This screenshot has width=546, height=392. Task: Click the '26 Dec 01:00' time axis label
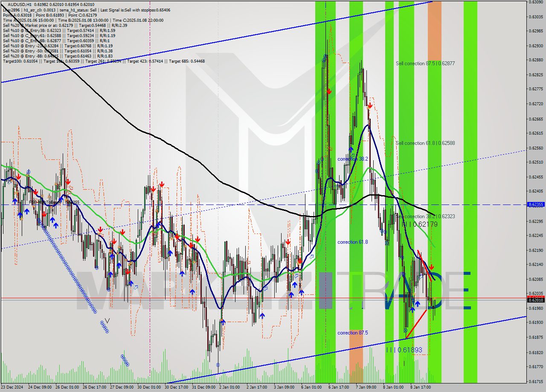(x=68, y=387)
